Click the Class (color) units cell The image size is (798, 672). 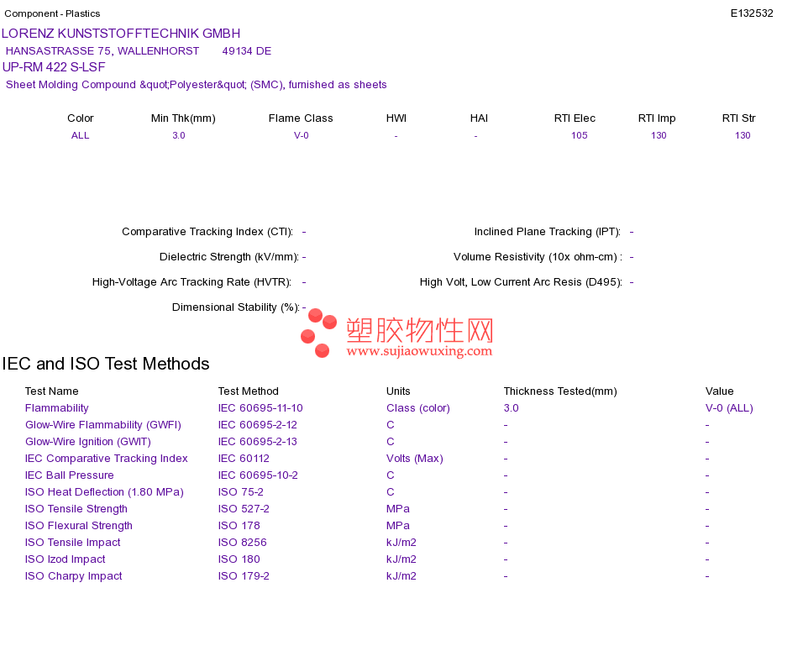pos(418,407)
